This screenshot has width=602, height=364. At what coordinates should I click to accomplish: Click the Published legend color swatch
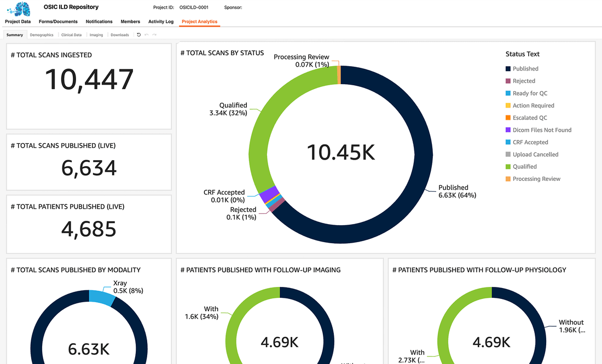click(x=508, y=69)
